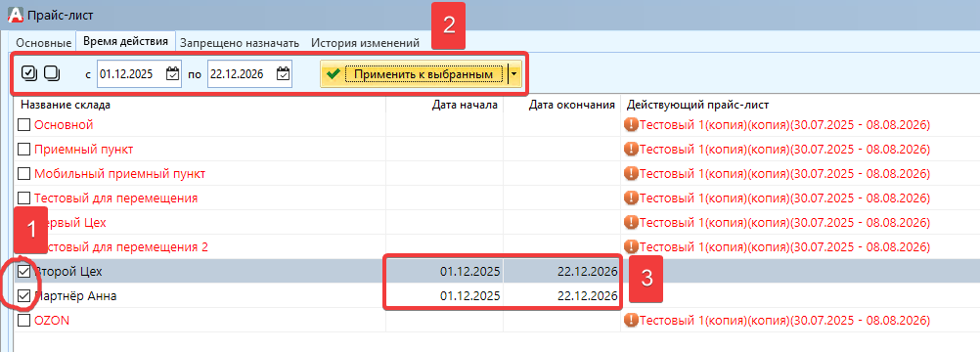Open calendar picker for start date field

pos(172,73)
